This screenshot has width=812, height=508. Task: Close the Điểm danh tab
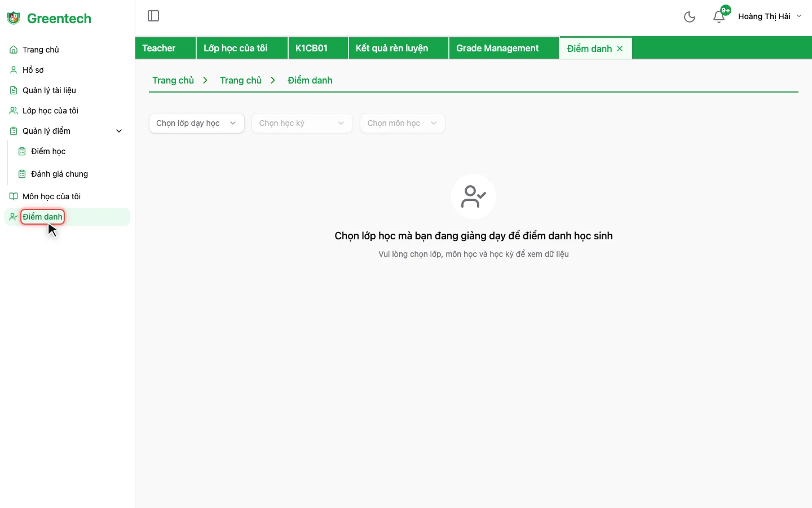click(620, 49)
